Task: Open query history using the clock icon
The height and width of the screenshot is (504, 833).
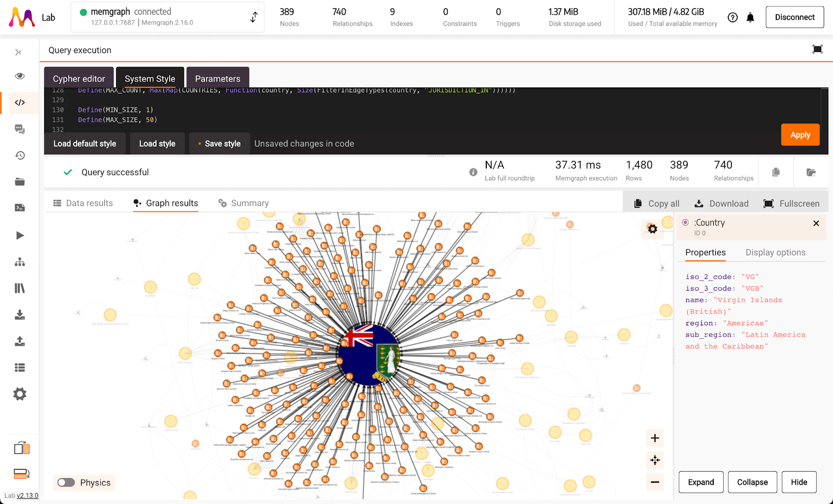Action: [20, 155]
